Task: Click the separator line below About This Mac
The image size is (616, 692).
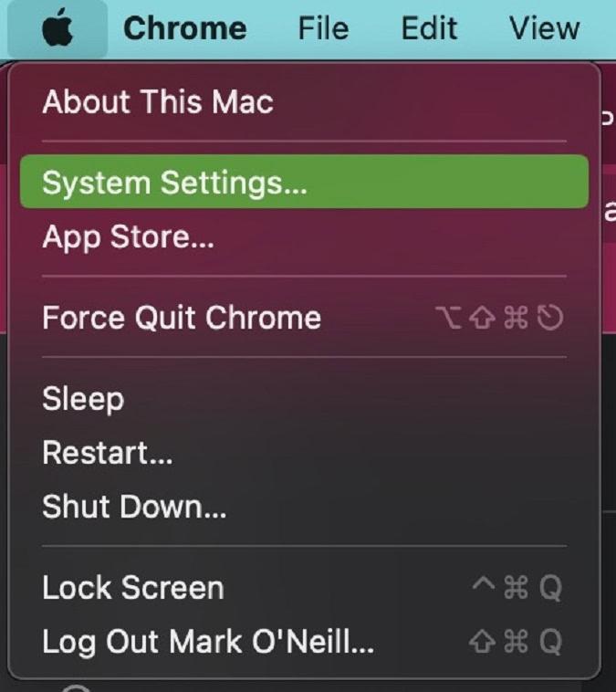Action: coord(304,142)
